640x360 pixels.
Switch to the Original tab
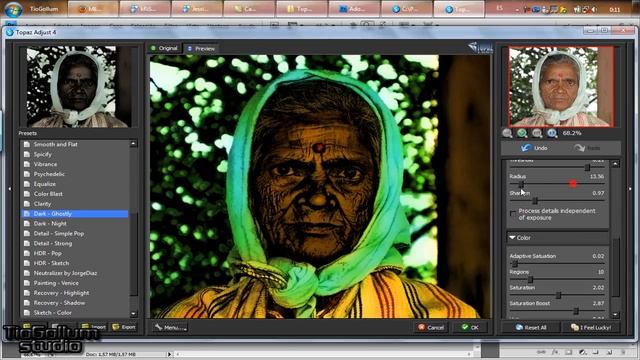164,48
